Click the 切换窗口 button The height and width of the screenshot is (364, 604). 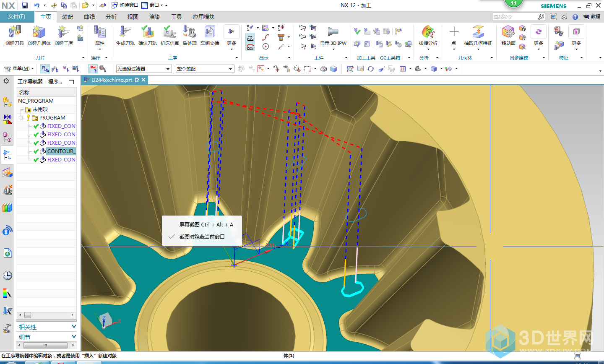pyautogui.click(x=125, y=5)
